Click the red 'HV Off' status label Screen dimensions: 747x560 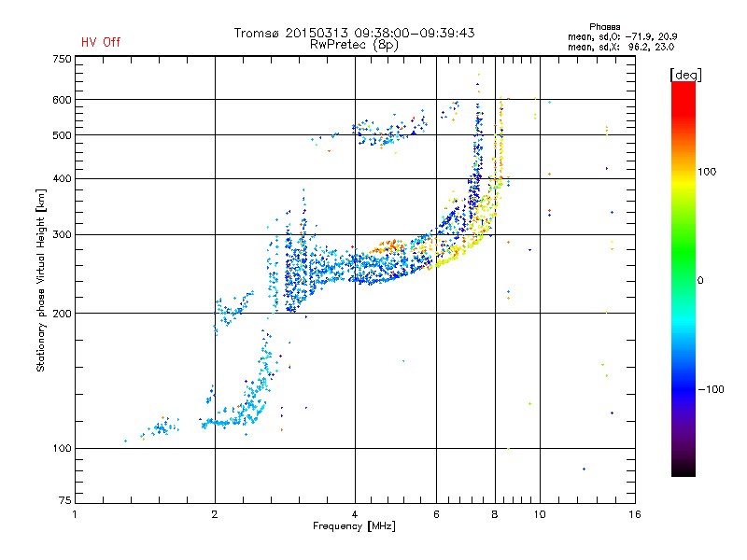click(101, 42)
